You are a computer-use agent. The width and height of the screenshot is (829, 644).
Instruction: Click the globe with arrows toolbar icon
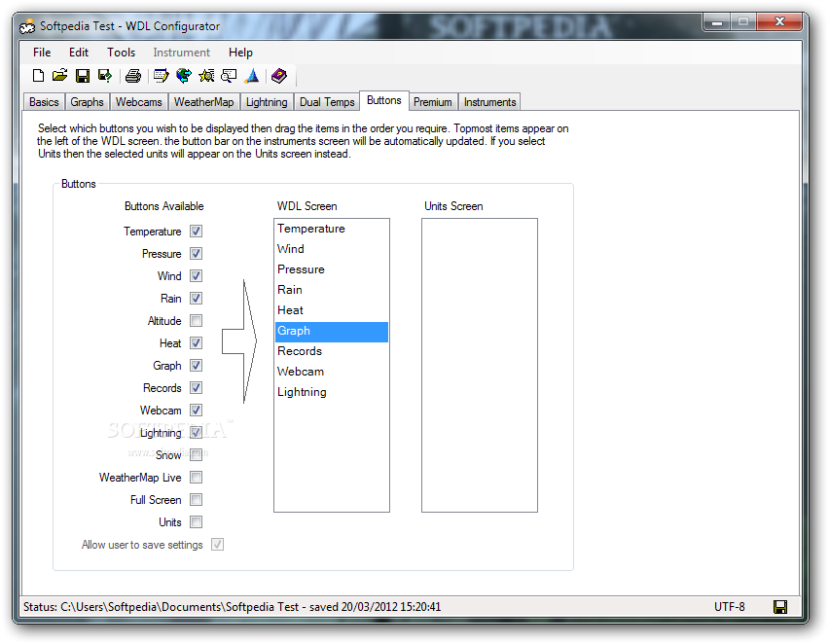[184, 76]
